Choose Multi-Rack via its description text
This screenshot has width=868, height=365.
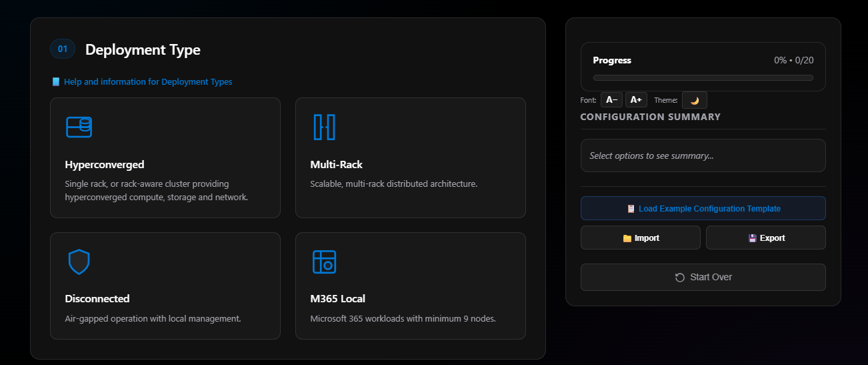click(x=393, y=184)
